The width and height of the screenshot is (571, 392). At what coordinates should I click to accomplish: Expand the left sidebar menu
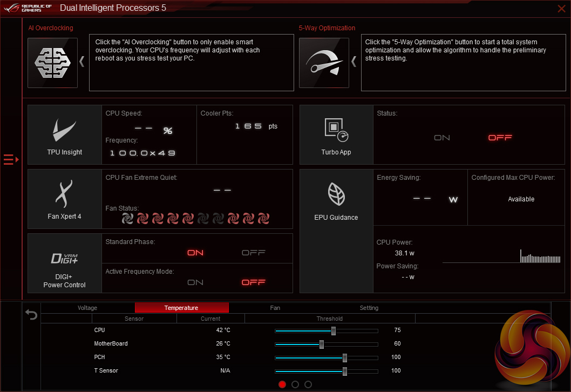[x=11, y=159]
